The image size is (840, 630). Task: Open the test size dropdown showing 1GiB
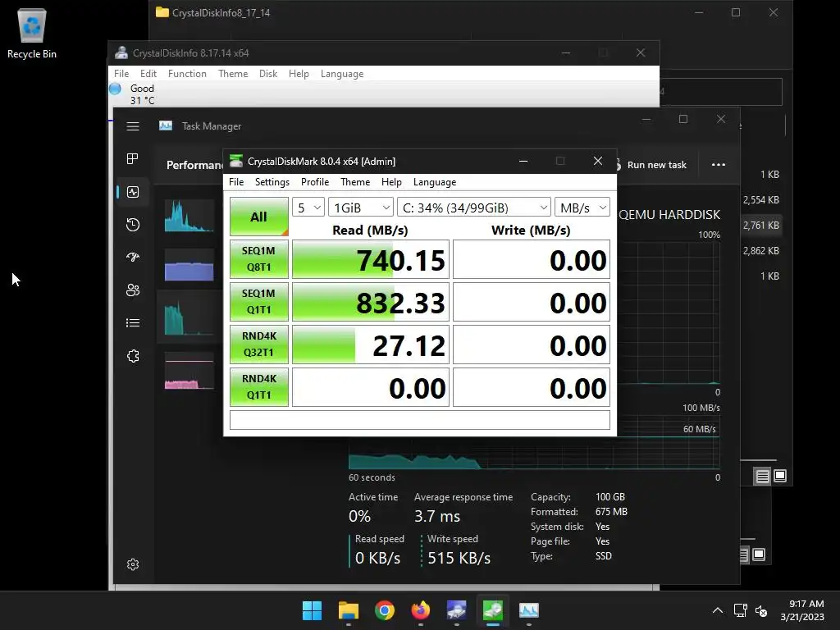(361, 208)
